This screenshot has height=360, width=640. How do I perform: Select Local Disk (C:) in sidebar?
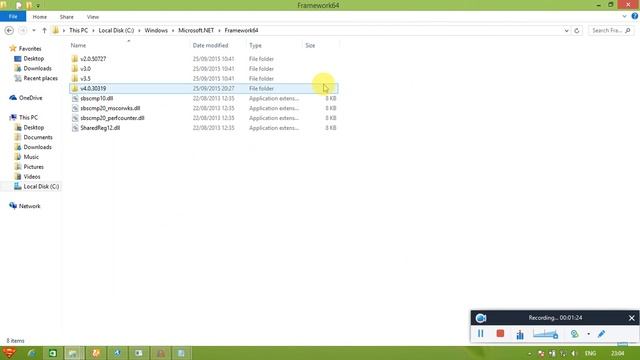pyautogui.click(x=41, y=187)
